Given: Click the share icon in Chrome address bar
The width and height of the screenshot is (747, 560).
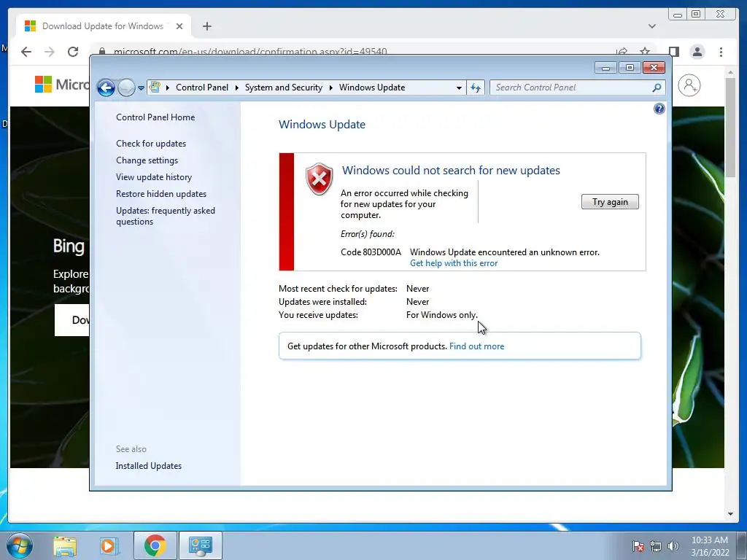Looking at the screenshot, I should coord(622,52).
